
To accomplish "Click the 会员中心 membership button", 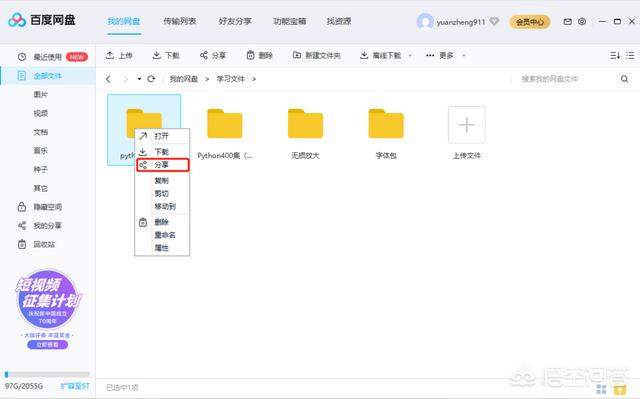I will [x=530, y=22].
